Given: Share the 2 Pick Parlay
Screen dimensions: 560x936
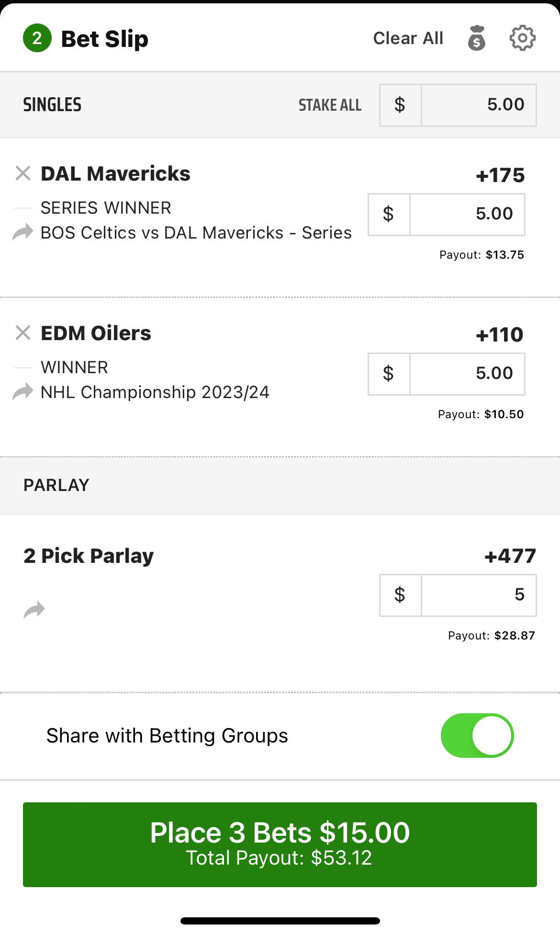Looking at the screenshot, I should coord(34,610).
